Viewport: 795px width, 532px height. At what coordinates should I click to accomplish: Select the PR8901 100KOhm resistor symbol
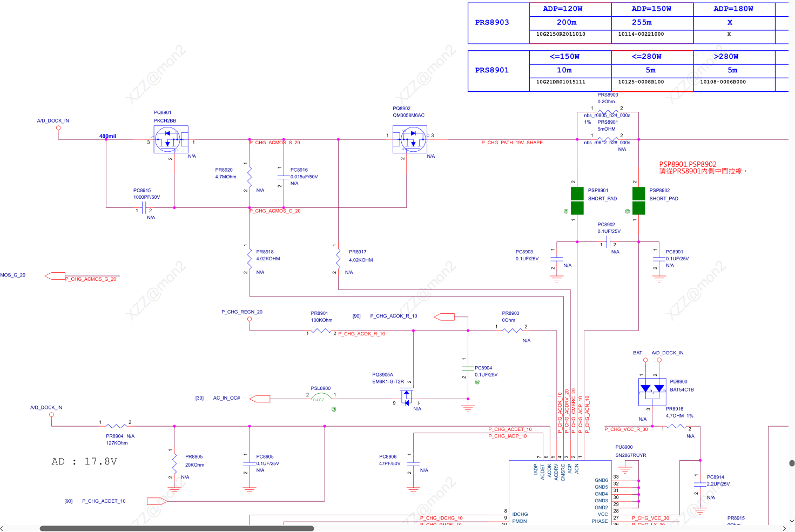pos(321,331)
